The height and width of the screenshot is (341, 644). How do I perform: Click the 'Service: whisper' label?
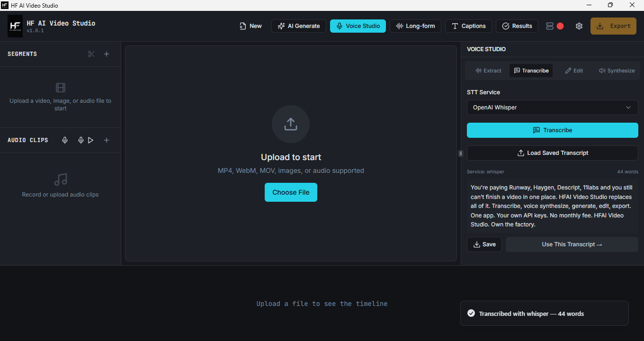(485, 172)
